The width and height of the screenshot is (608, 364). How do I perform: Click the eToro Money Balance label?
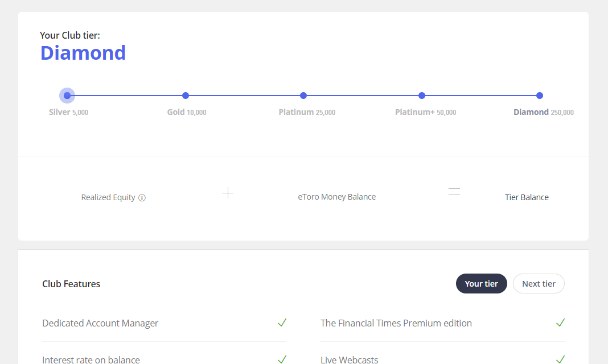(x=336, y=196)
